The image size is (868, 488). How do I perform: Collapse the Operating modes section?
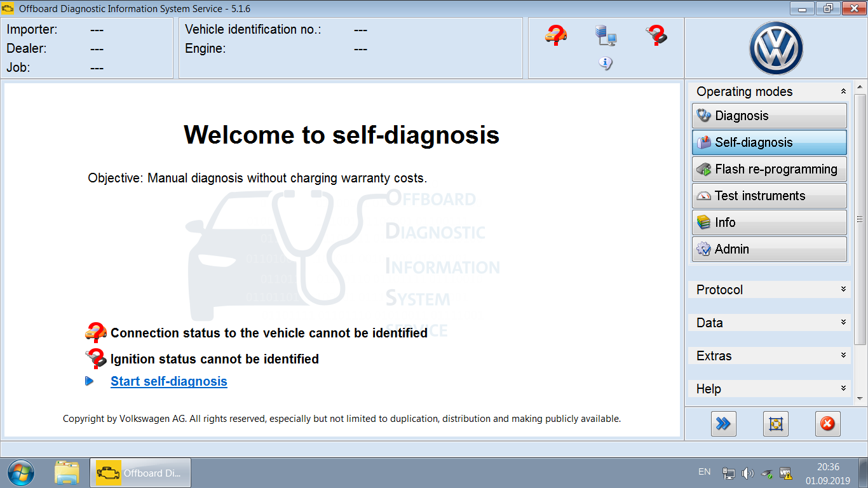pyautogui.click(x=843, y=91)
